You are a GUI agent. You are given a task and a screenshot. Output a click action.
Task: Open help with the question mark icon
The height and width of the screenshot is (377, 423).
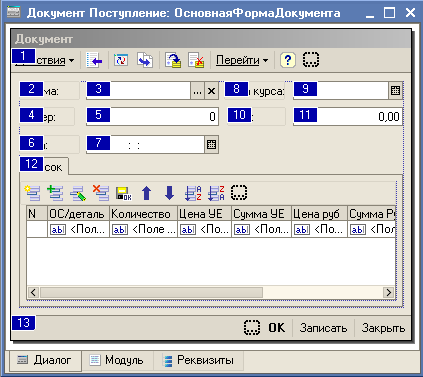coord(288,60)
